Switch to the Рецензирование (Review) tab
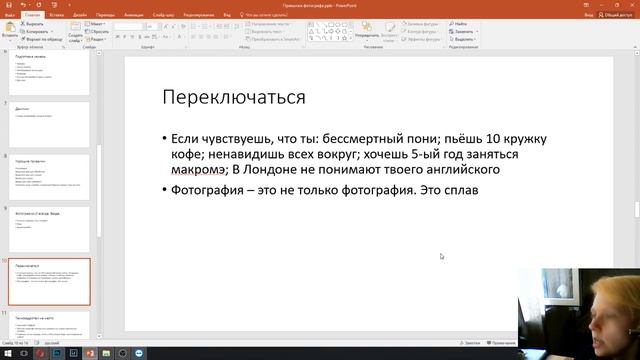 pyautogui.click(x=199, y=15)
